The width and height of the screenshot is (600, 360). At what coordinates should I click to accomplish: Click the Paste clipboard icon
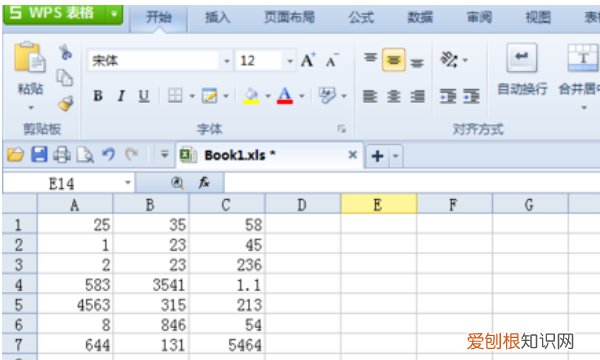pos(29,57)
